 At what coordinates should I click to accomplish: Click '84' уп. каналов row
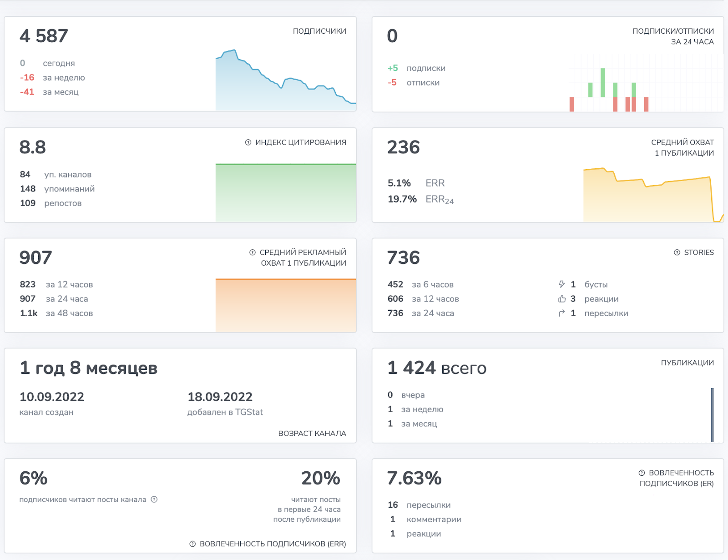56,175
